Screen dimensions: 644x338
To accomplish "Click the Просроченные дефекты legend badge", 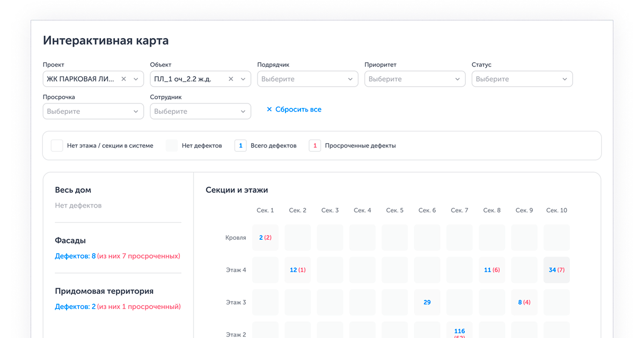I will point(315,145).
